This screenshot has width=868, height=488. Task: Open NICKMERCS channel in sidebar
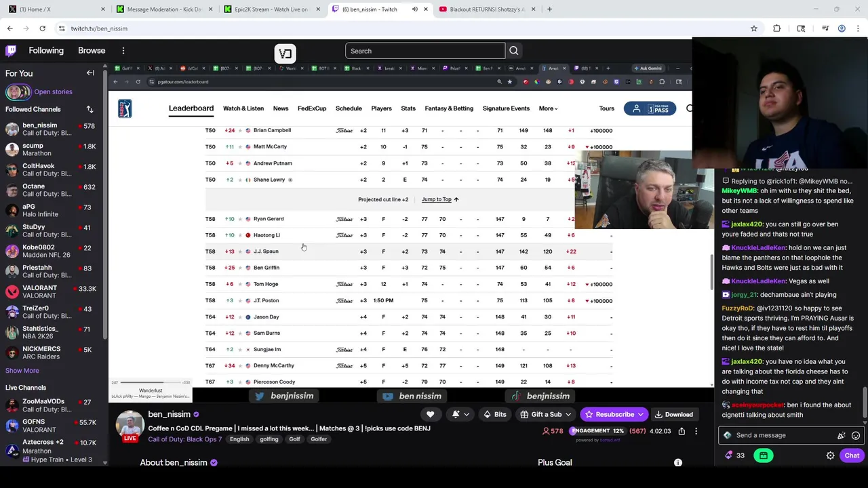pos(51,352)
